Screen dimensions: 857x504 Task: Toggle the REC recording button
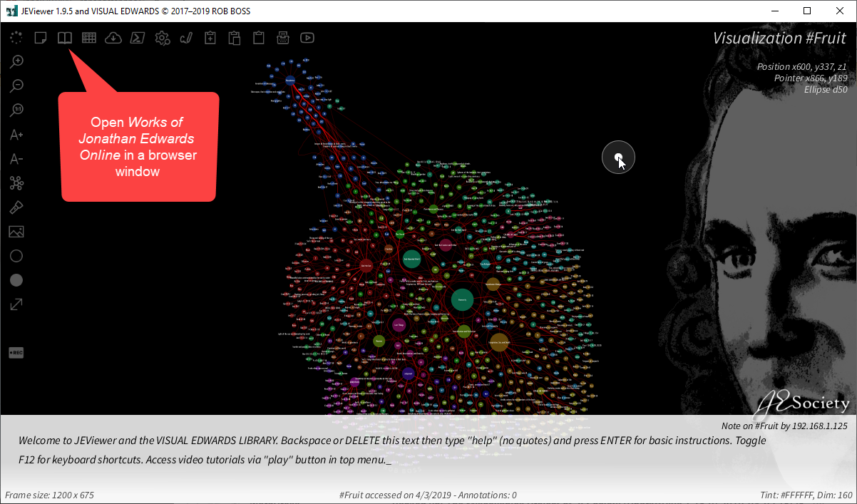(16, 353)
